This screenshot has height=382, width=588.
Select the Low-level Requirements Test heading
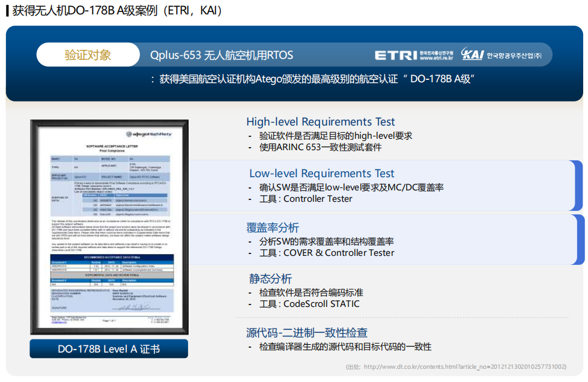click(322, 174)
